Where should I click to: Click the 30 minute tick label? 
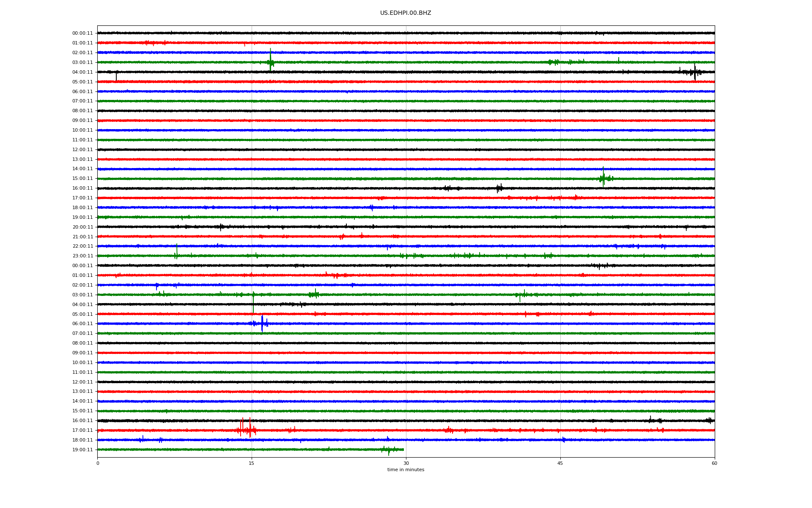[x=406, y=463]
